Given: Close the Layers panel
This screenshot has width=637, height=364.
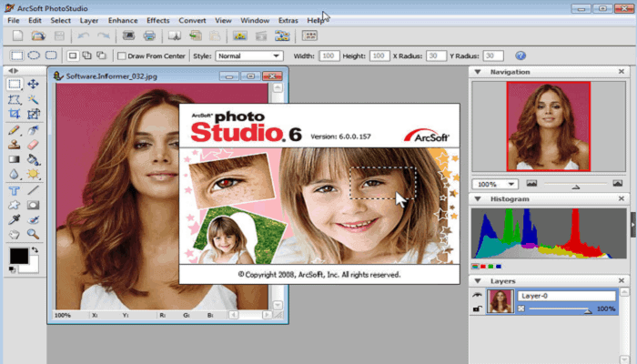Looking at the screenshot, I should [622, 280].
